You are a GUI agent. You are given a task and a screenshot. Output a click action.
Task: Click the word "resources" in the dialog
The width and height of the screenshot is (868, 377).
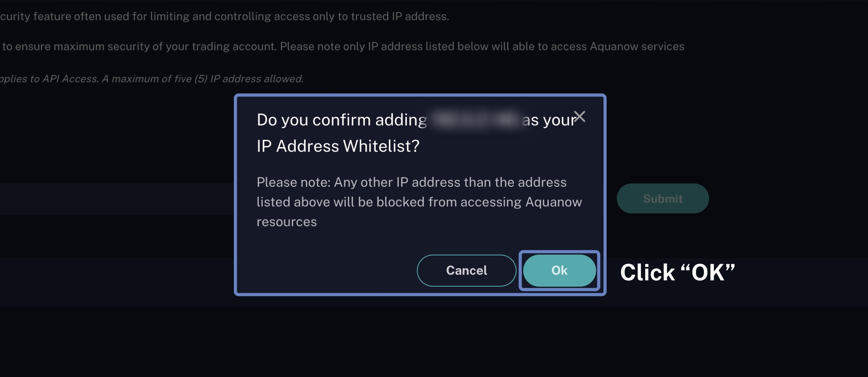[287, 222]
